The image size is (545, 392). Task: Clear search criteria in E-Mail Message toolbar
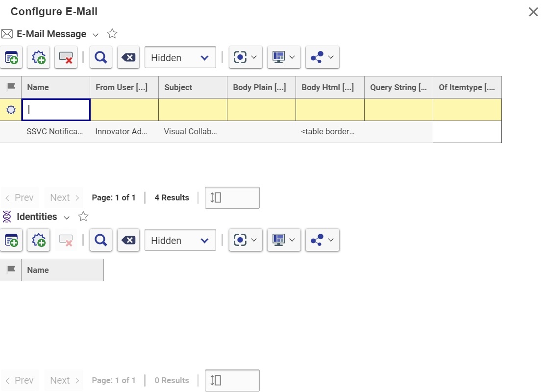point(128,57)
